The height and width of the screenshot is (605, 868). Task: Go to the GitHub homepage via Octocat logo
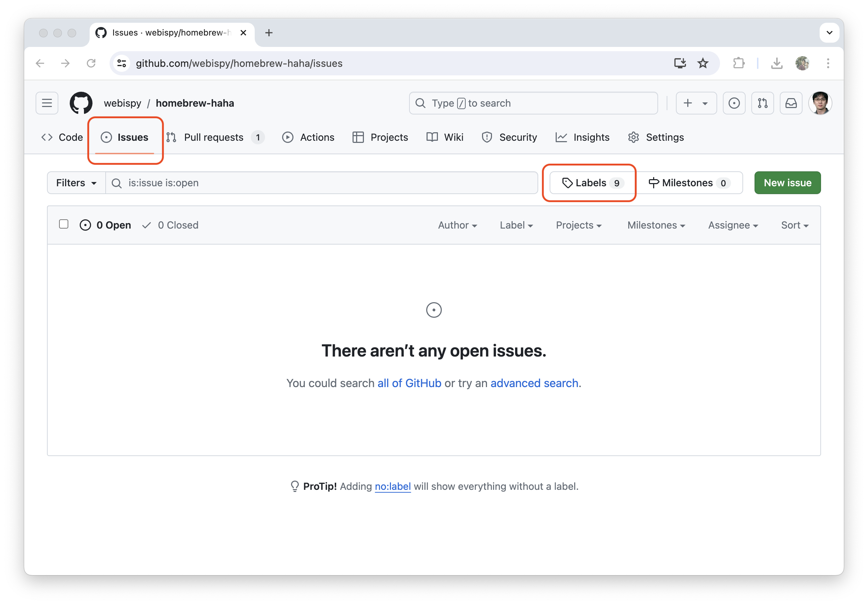(x=81, y=103)
